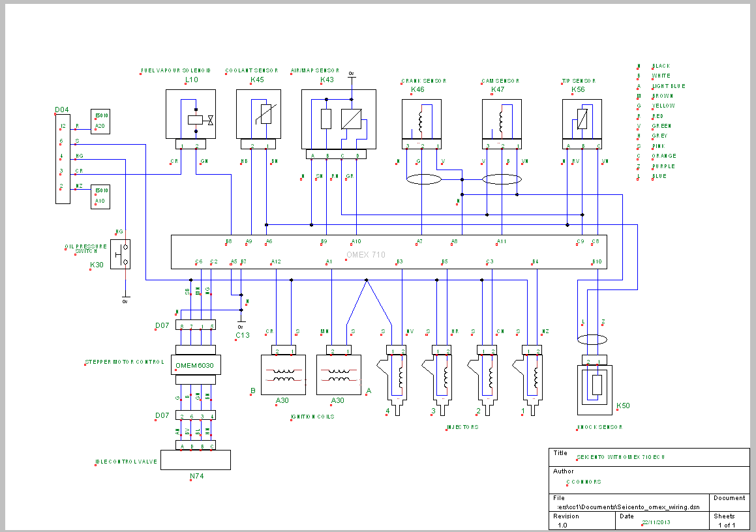Click the title text Seicento with Omex 710 ECU

pyautogui.click(x=620, y=457)
